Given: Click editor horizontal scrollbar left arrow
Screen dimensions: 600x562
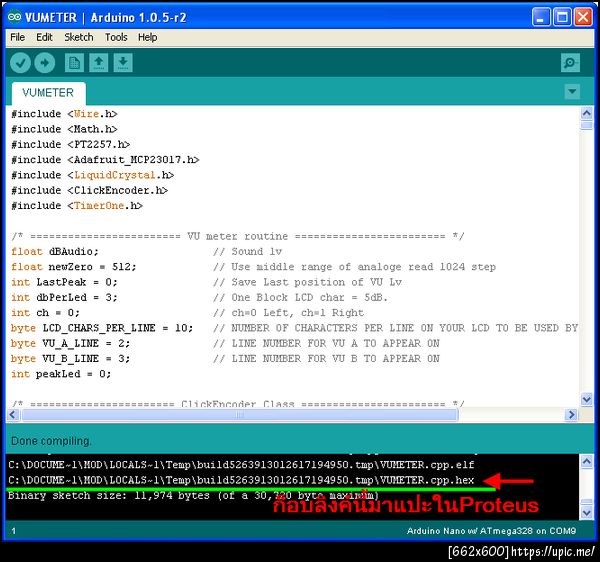Looking at the screenshot, I should tap(13, 414).
